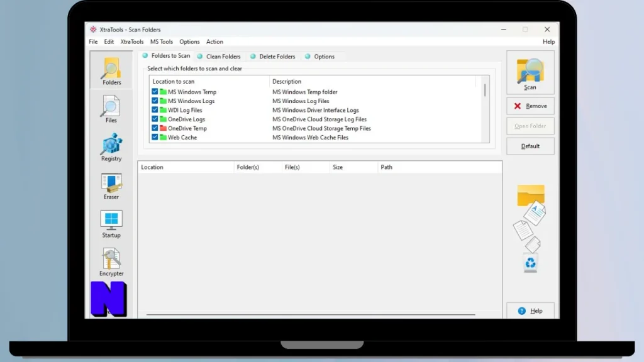The image size is (644, 362).
Task: Uncheck the Web Cache checkbox
Action: tap(155, 137)
